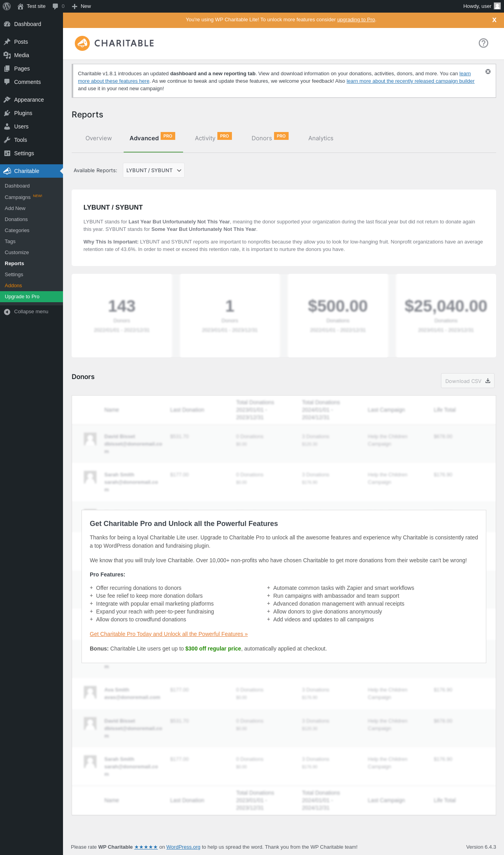Click the Howdy, user account menu
Image resolution: width=504 pixels, height=855 pixels.
482,6
